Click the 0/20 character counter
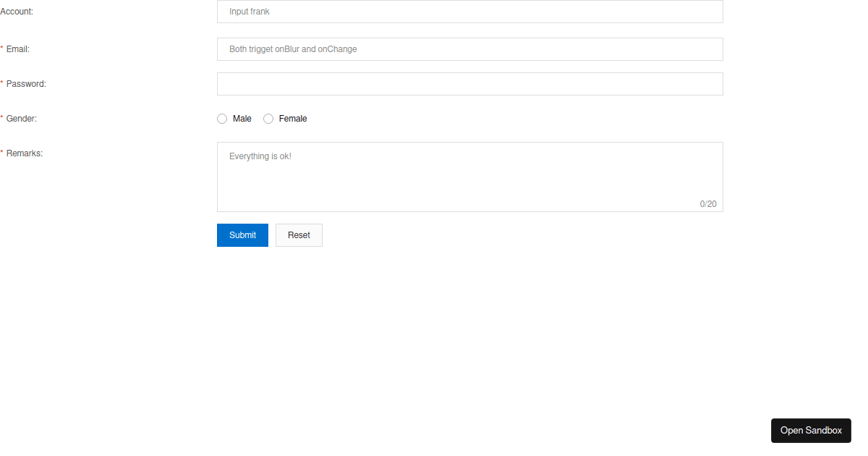This screenshot has height=456, width=868. coord(708,203)
